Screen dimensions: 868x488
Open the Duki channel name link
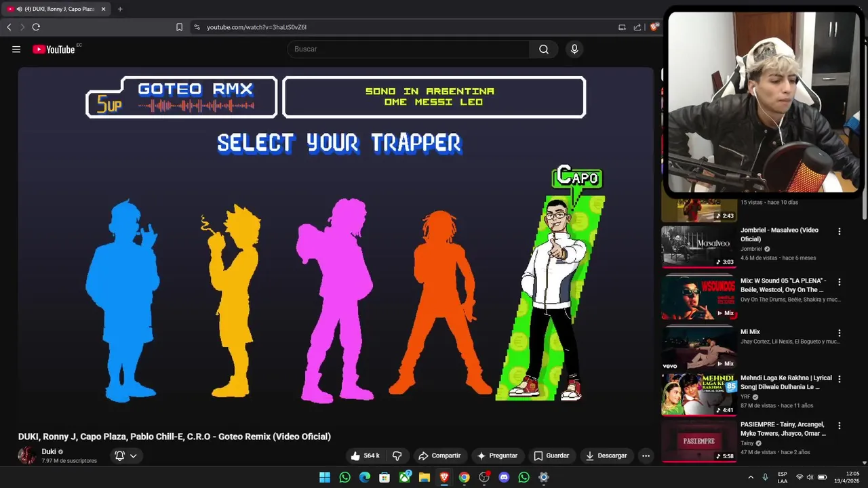tap(49, 451)
